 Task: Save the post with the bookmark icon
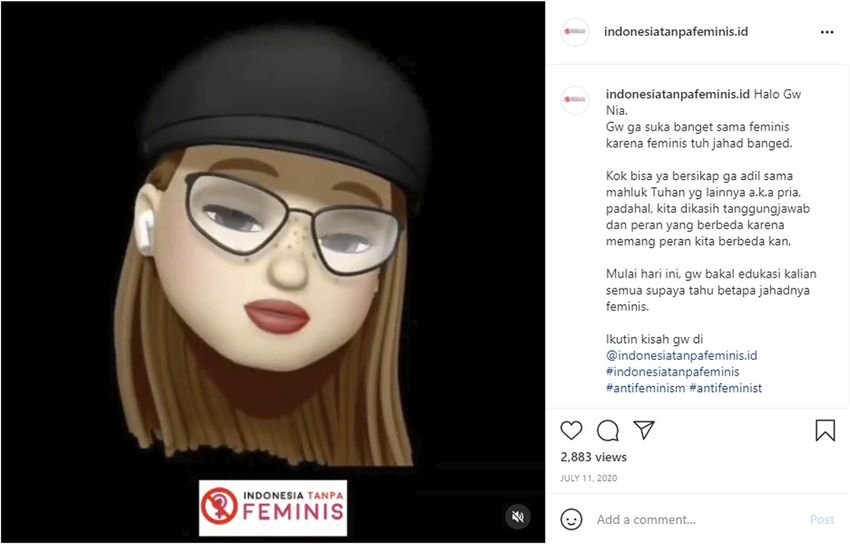(825, 430)
